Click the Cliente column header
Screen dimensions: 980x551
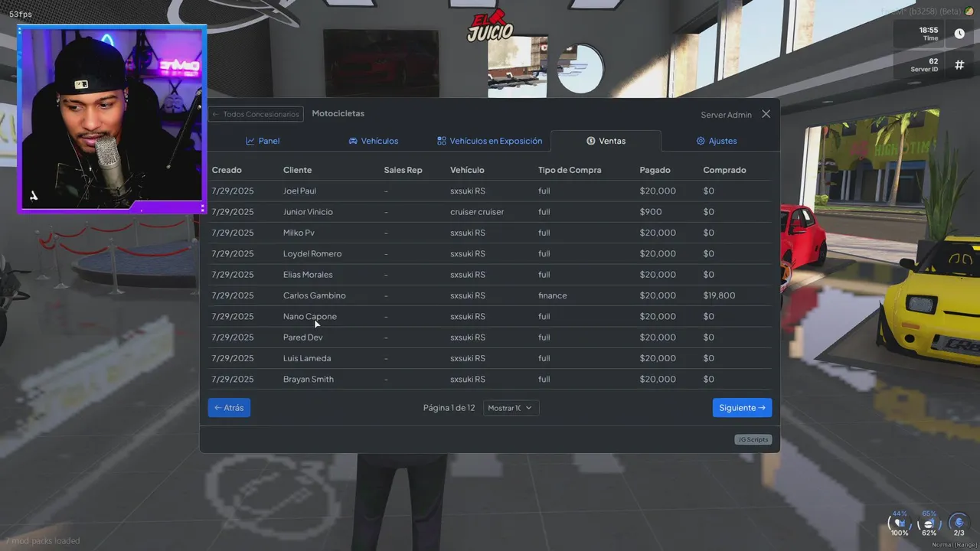(297, 170)
